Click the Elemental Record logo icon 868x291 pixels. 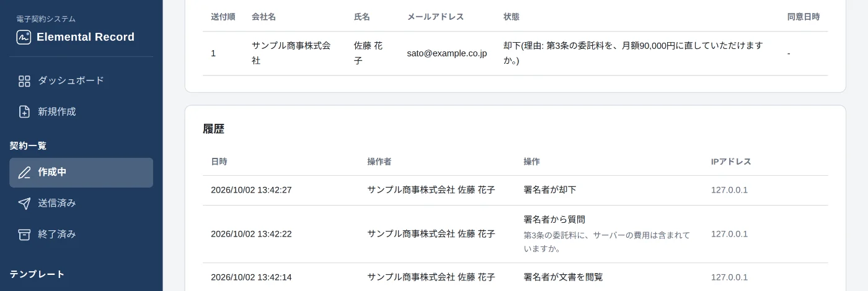point(24,37)
